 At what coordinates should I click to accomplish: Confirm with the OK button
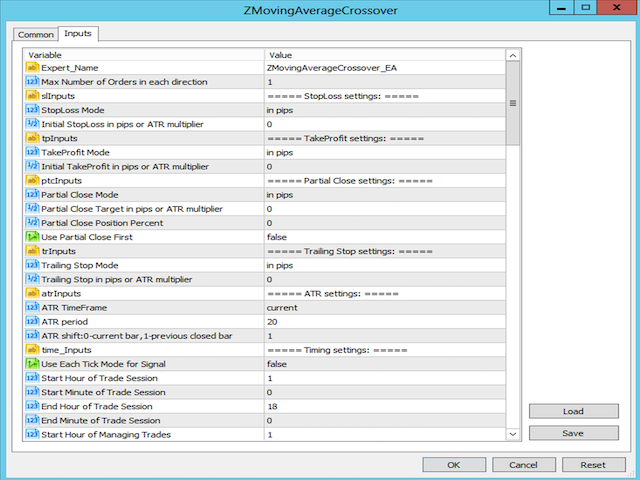454,465
